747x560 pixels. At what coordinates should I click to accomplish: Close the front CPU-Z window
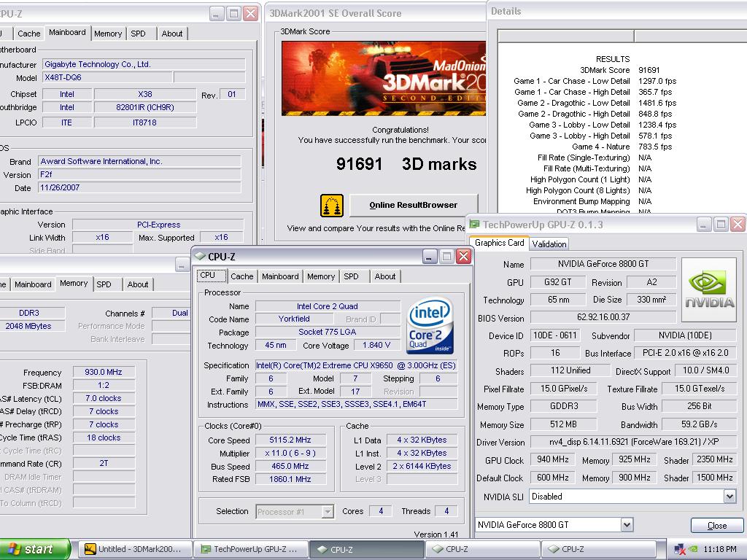(x=463, y=257)
